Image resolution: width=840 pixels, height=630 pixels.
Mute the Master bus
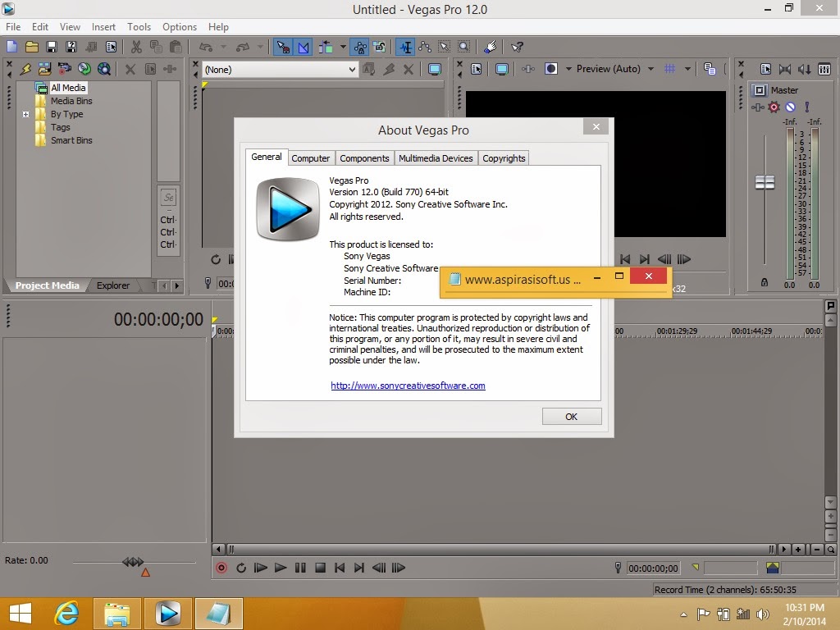coord(790,107)
